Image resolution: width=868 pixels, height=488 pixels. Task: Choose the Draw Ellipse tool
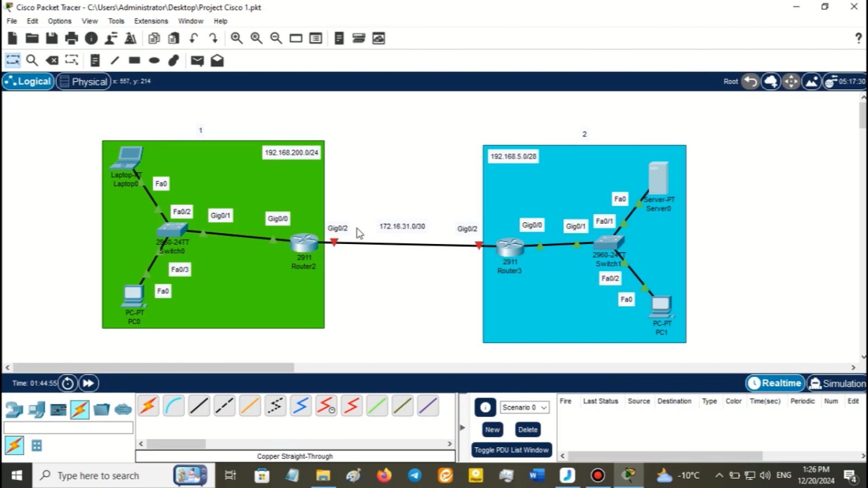(154, 60)
